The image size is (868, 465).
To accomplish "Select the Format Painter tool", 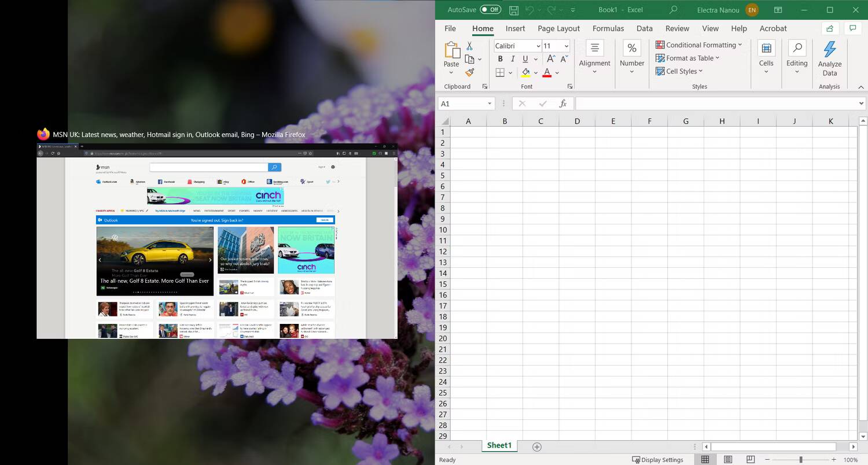I will (x=469, y=72).
